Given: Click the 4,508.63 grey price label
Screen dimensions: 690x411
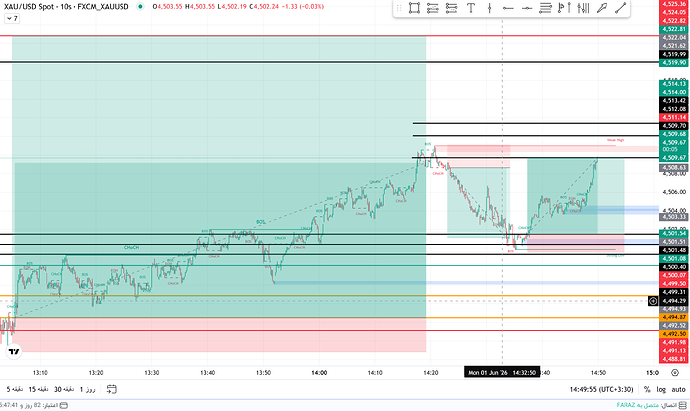Looking at the screenshot, I should [x=674, y=168].
